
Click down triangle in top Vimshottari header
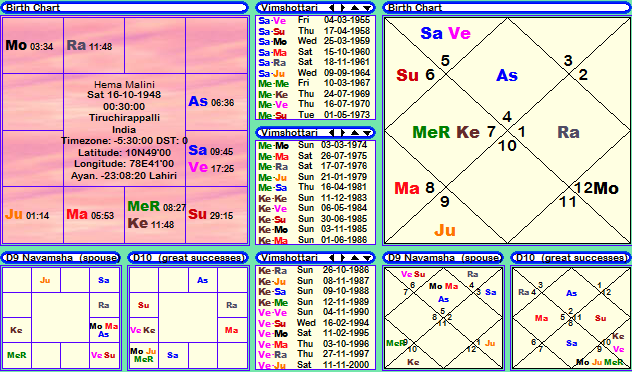point(366,8)
